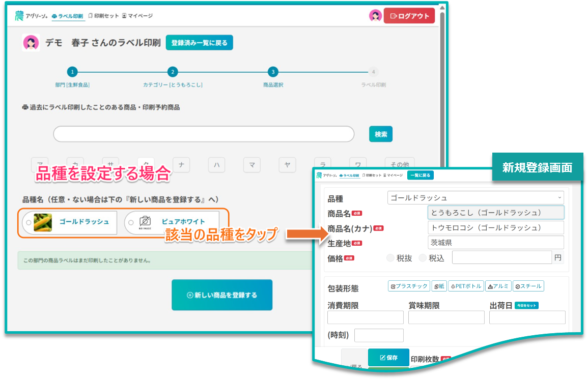This screenshot has height=380, width=588.
Task: Select the アルミ packaging icon button
Action: (498, 286)
